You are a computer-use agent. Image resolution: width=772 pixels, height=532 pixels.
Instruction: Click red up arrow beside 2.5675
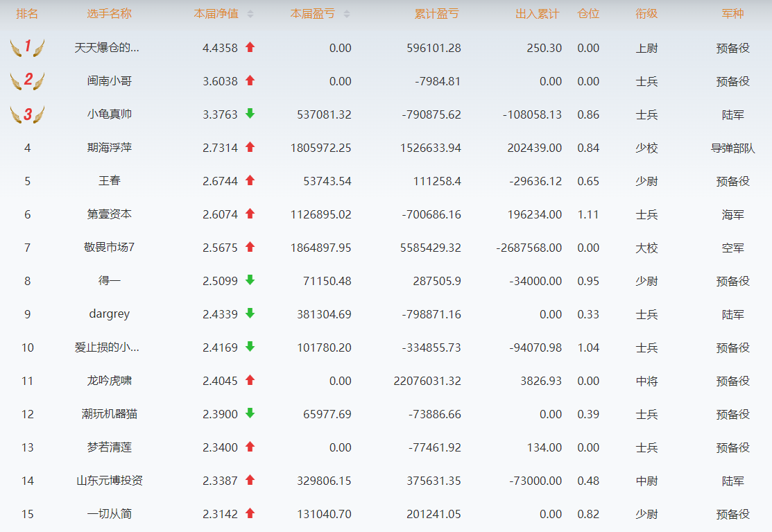(250, 247)
